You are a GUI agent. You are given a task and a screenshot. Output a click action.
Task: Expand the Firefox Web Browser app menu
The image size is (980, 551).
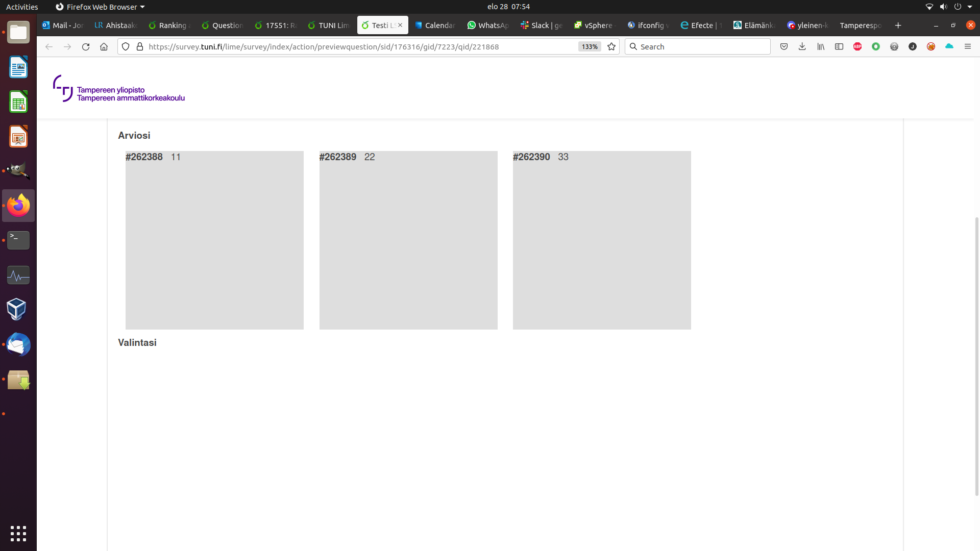(100, 7)
